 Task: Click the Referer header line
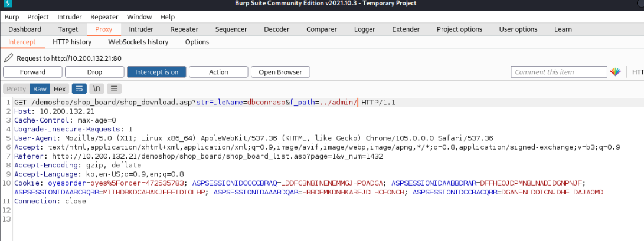coord(199,156)
